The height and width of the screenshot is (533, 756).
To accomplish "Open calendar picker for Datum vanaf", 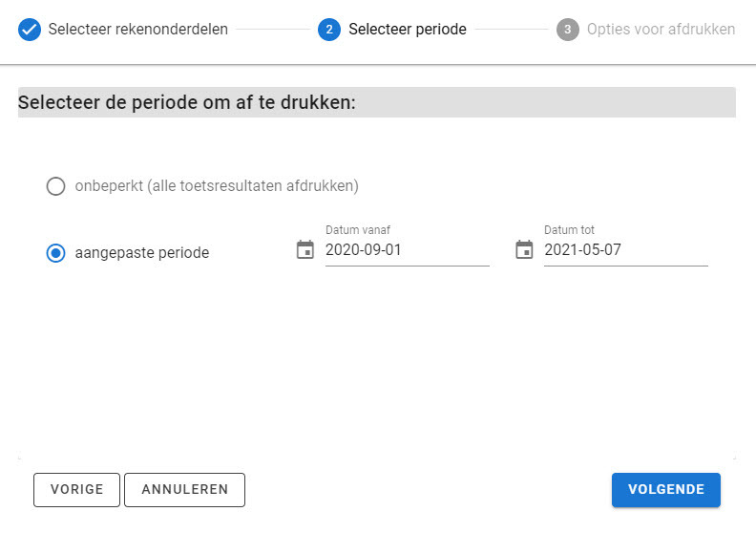I will (x=305, y=250).
